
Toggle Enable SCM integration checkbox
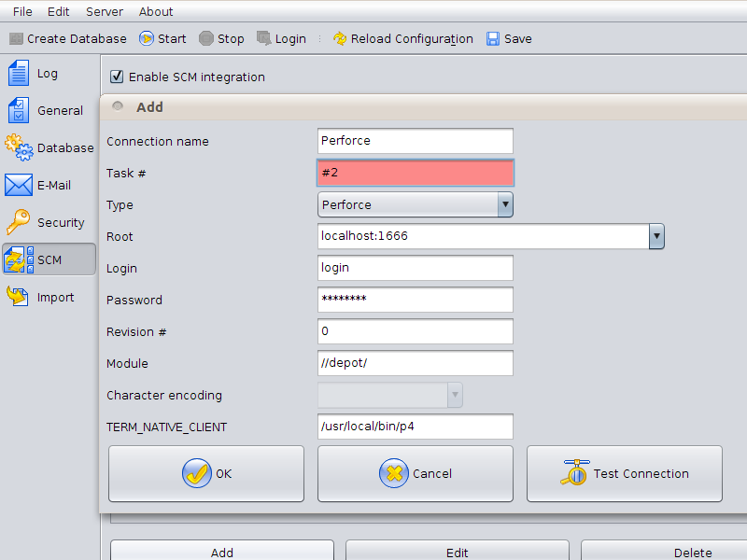click(x=117, y=77)
